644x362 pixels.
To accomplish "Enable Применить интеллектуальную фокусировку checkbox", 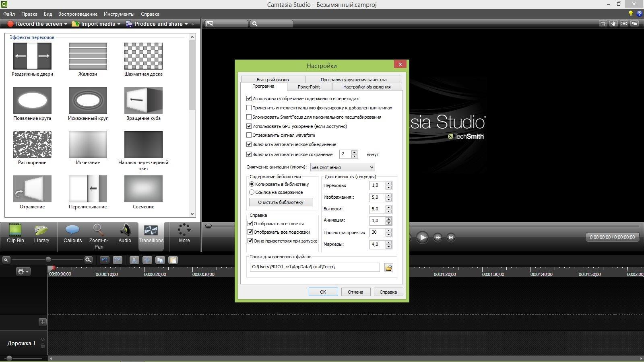I will click(x=249, y=108).
